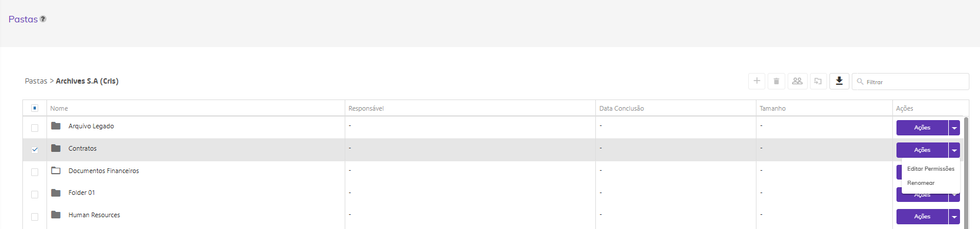Screen dimensions: 980x229
Task: Click the move folder icon
Action: (818, 81)
